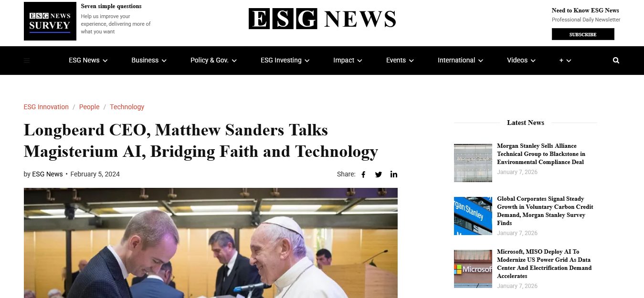Screen dimensions: 644x298
Task: Open the search magnifier icon
Action: [x=616, y=61]
